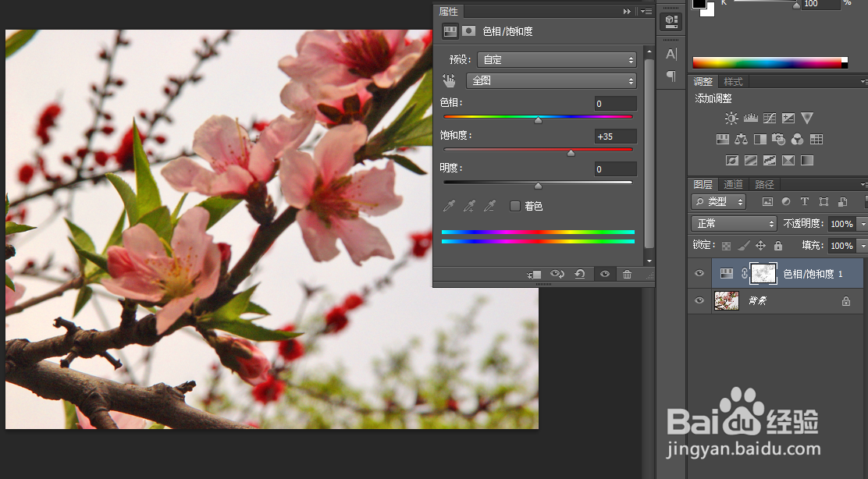Add a Selective Color adjustment
Image resolution: width=868 pixels, height=479 pixels.
(788, 161)
